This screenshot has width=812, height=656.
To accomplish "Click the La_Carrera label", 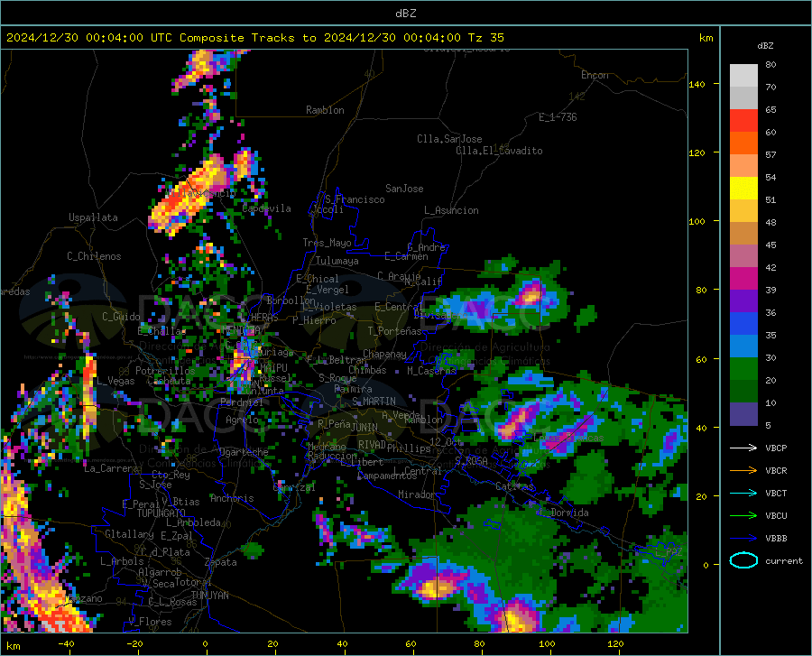I will point(111,468).
